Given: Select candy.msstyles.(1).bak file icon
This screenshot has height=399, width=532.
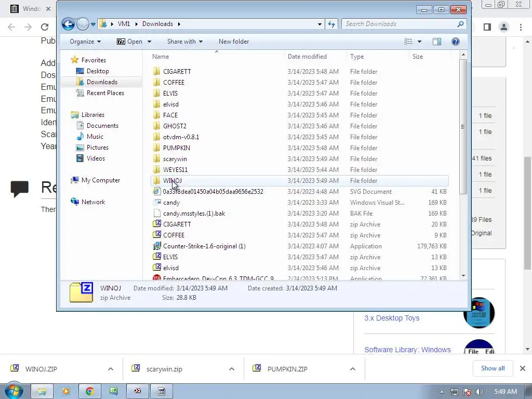Looking at the screenshot, I should pyautogui.click(x=156, y=213).
